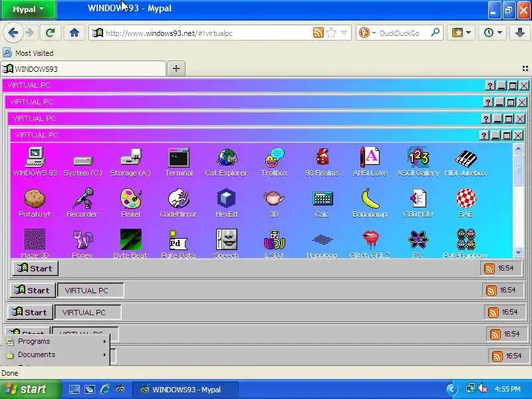The image size is (532, 399).
Task: Open the Storage (A:) floppy icon
Action: tap(130, 162)
